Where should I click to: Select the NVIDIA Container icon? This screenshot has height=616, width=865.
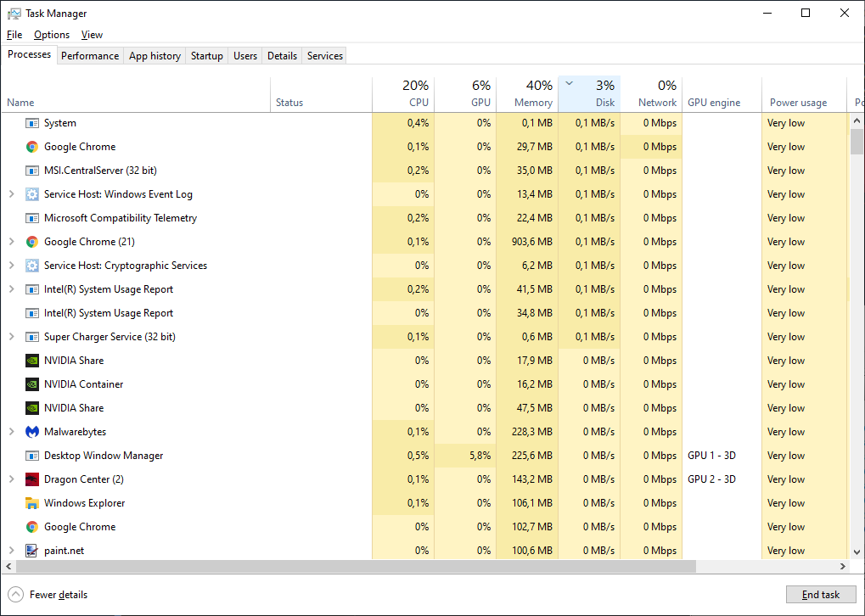[32, 384]
